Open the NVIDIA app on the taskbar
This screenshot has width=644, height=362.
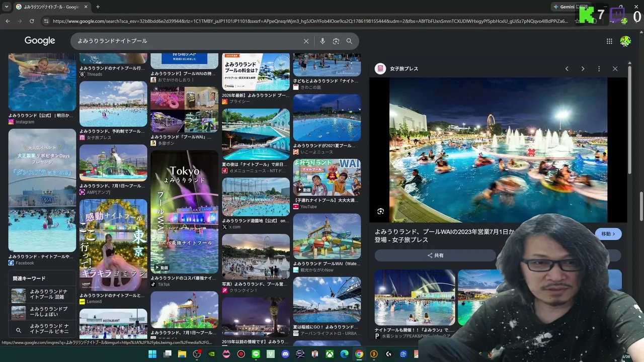click(212, 354)
